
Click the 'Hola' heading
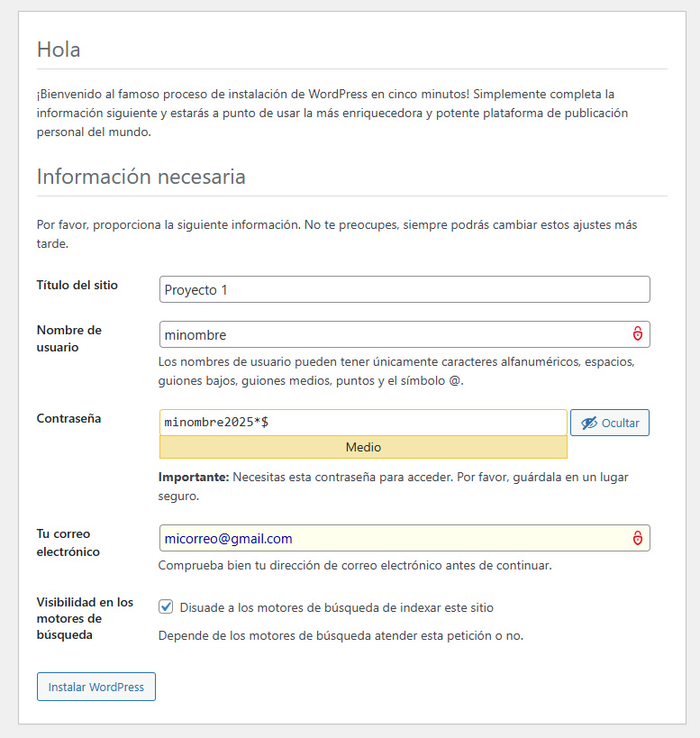pos(59,50)
